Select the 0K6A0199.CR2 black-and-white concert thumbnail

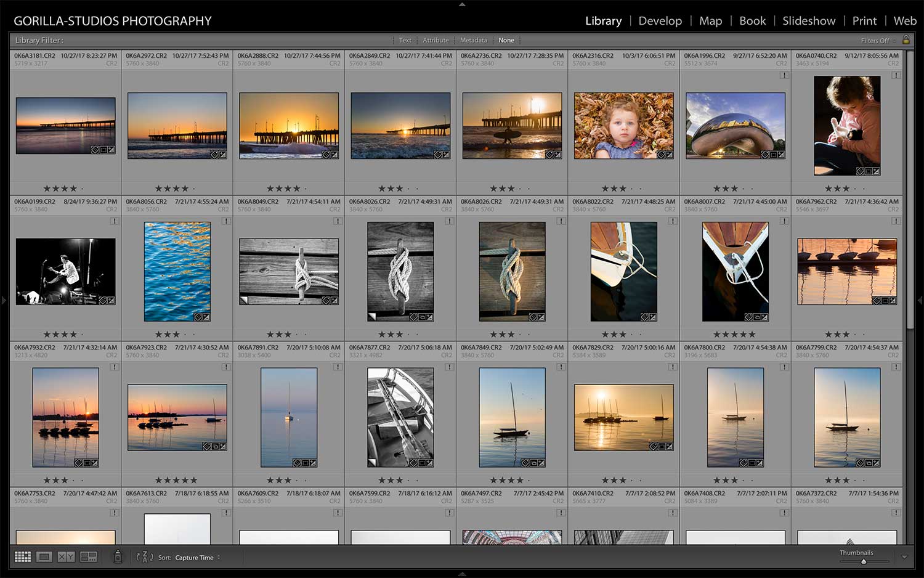(65, 272)
